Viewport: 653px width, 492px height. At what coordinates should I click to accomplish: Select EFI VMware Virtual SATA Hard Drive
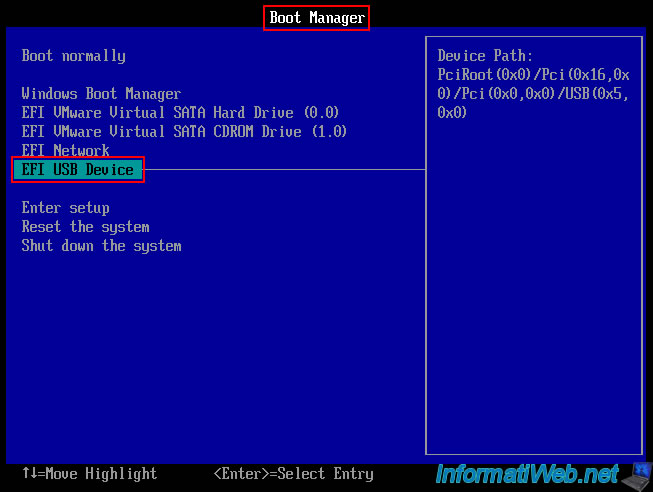click(180, 113)
